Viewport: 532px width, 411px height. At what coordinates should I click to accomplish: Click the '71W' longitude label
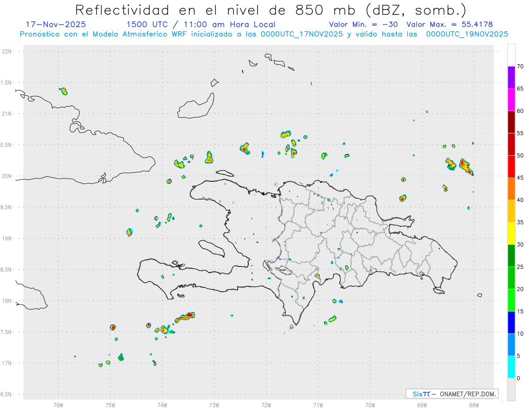pos(318,404)
